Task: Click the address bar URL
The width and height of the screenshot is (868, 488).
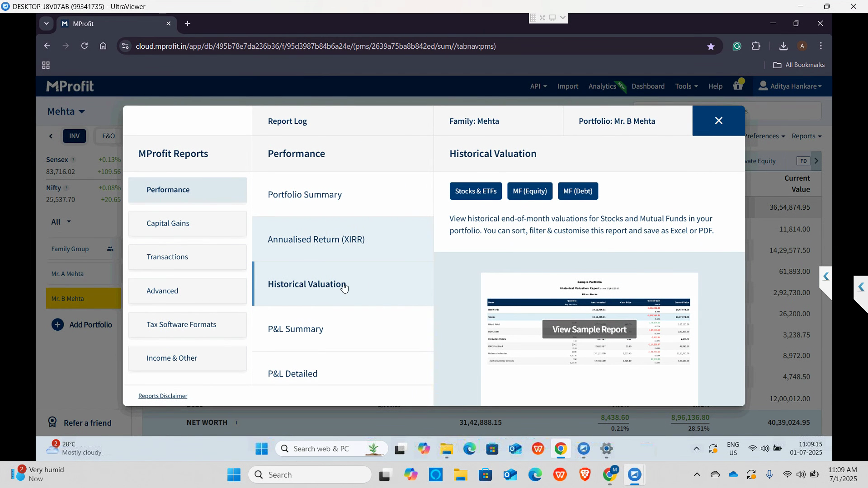Action: click(316, 46)
